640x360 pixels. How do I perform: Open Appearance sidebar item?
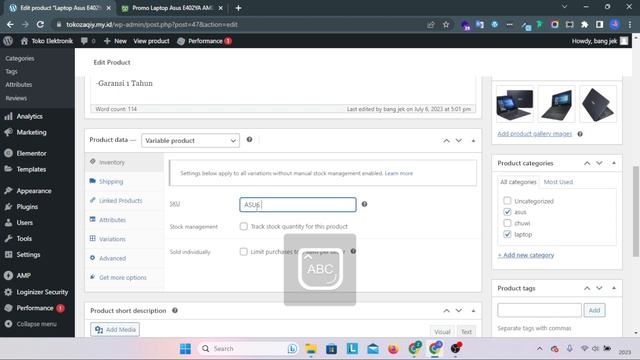pos(34,191)
